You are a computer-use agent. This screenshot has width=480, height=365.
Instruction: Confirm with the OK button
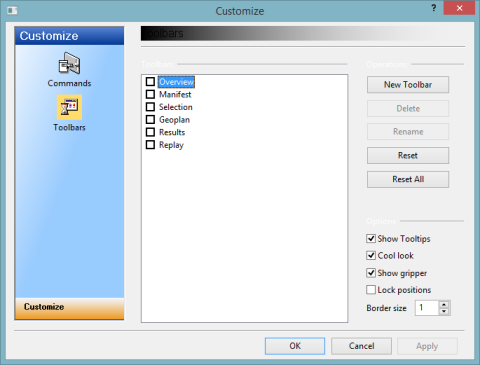click(295, 346)
